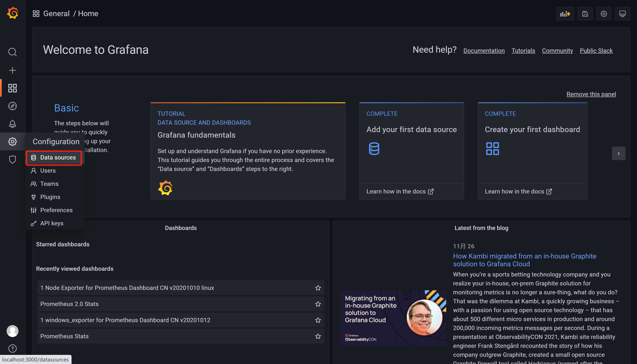This screenshot has width=637, height=364.
Task: Open the Create plus icon in sidebar
Action: pyautogui.click(x=13, y=70)
